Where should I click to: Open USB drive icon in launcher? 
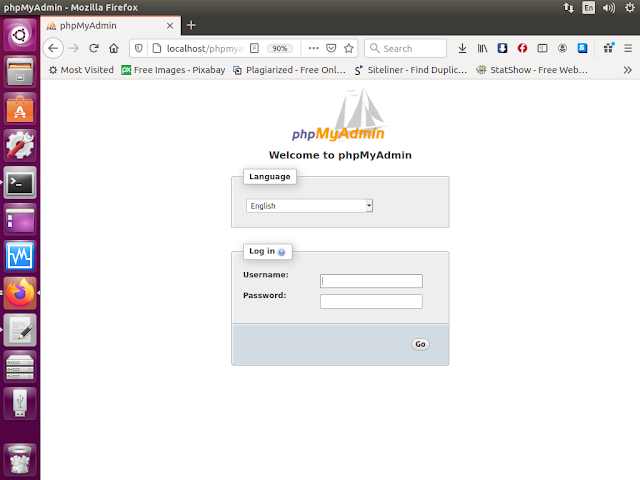pos(20,403)
